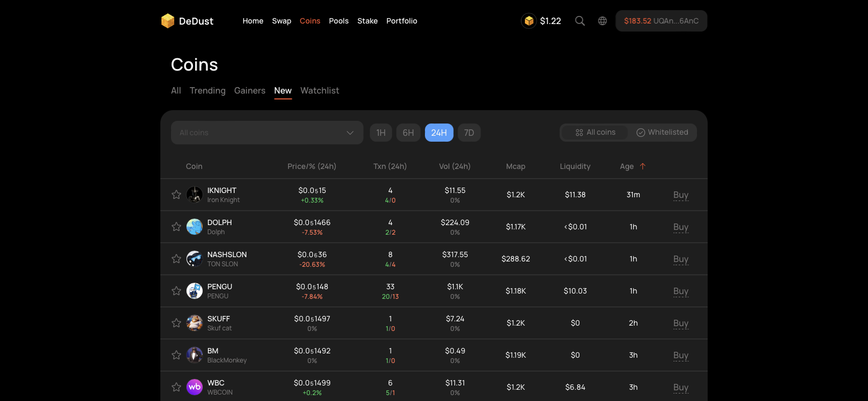Sort by the Mcap column header
The height and width of the screenshot is (401, 868).
click(x=516, y=166)
